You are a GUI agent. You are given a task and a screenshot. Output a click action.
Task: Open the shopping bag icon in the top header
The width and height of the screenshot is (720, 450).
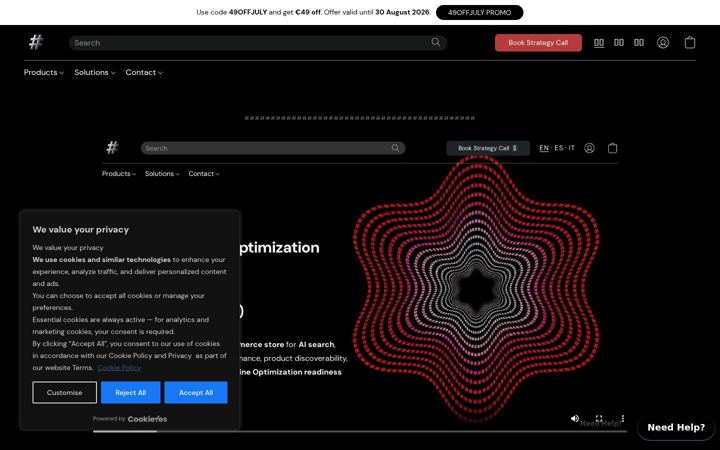click(690, 43)
